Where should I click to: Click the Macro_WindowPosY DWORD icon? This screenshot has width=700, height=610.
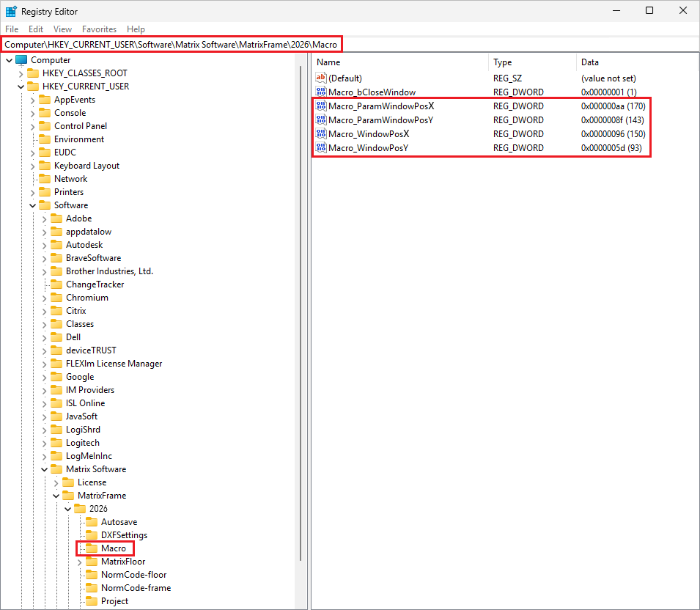[x=321, y=147]
